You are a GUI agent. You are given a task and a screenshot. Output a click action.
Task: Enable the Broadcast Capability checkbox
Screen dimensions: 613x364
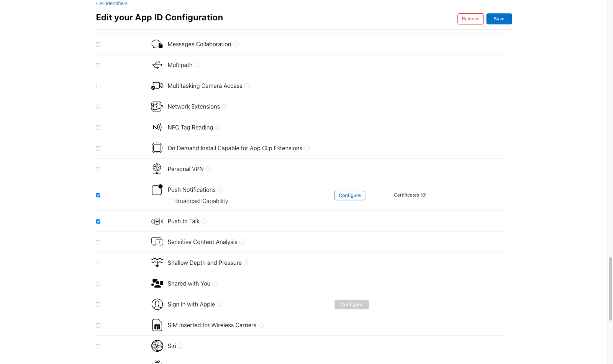click(x=170, y=201)
